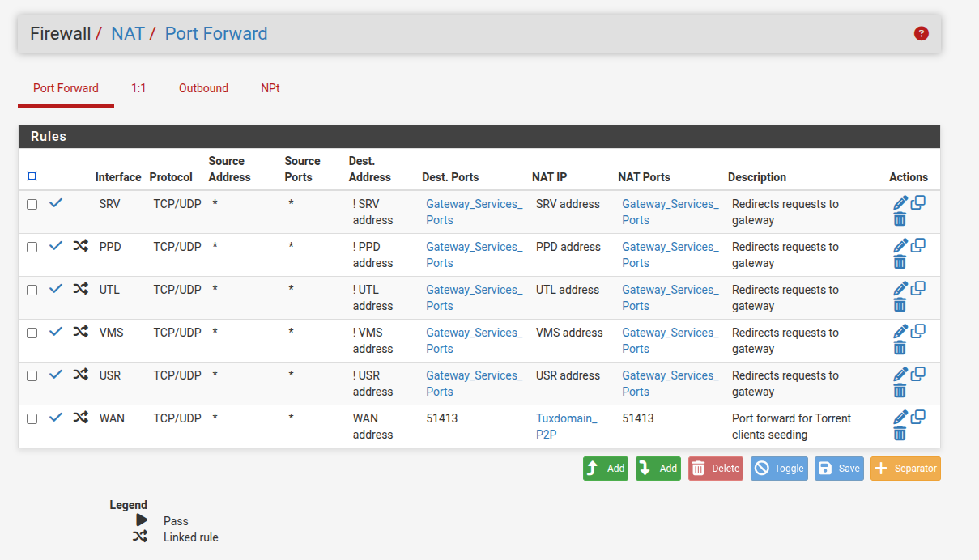Screen dimensions: 979x560
Task: Edit the SRV port forward rule
Action: [900, 203]
